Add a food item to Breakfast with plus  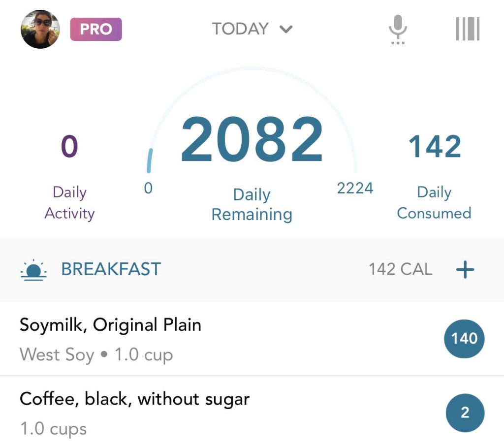(x=465, y=270)
